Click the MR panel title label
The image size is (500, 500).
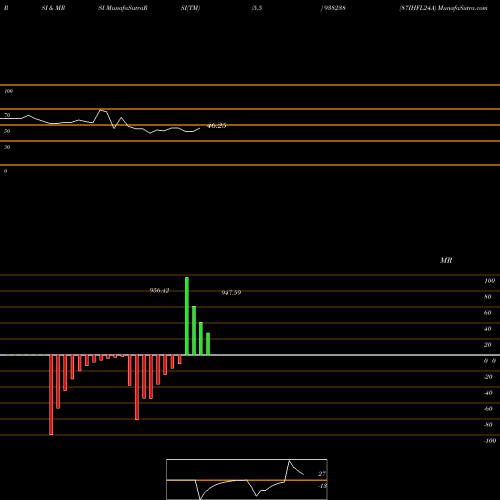tap(446, 260)
